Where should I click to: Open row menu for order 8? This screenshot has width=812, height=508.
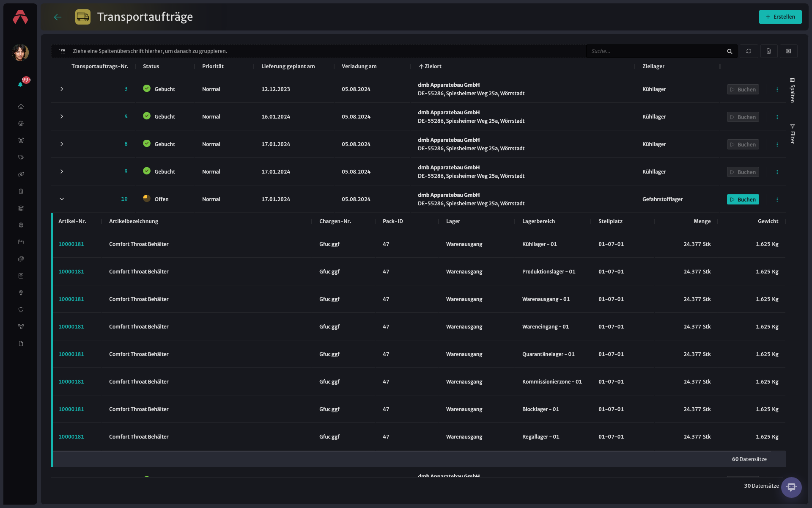click(777, 144)
